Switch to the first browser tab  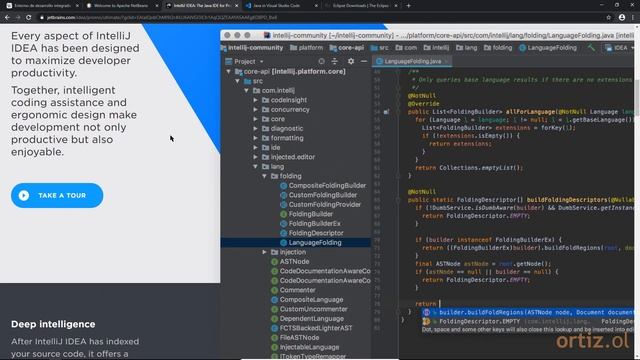pyautogui.click(x=42, y=6)
